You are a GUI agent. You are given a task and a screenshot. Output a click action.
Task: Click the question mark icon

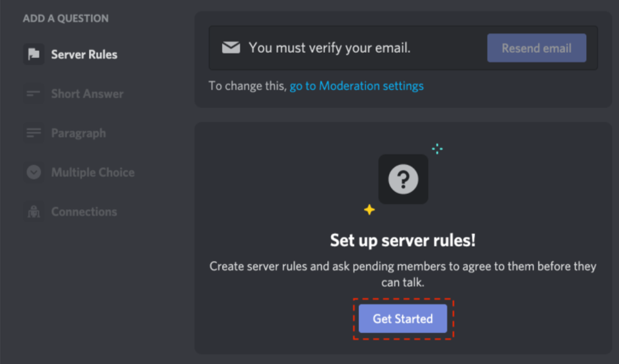click(403, 179)
